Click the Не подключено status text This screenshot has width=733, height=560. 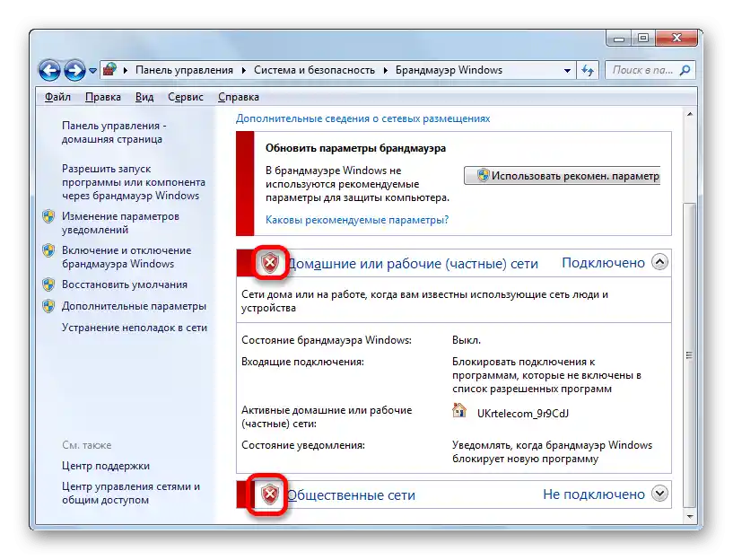pyautogui.click(x=594, y=494)
